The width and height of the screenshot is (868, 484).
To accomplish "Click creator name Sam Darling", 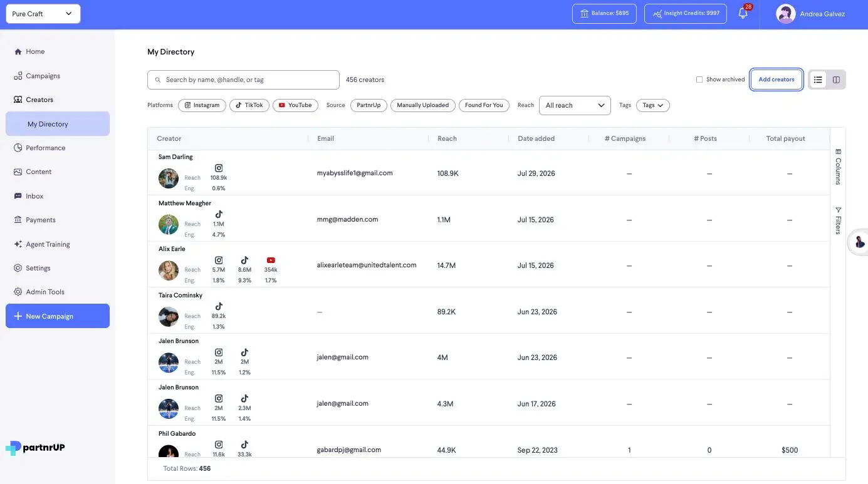I will 175,157.
